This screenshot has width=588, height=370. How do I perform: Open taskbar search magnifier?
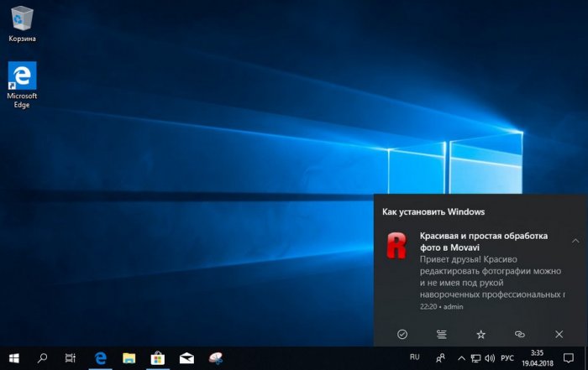pos(43,358)
